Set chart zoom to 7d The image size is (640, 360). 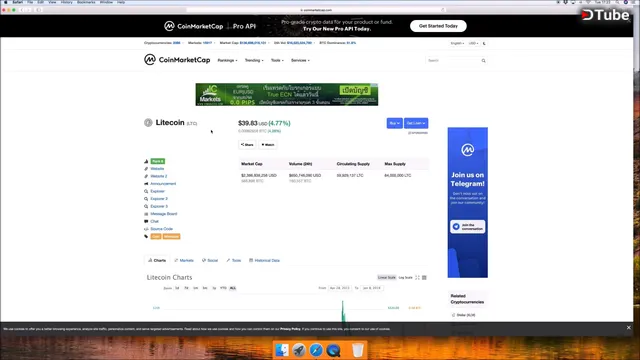tap(187, 288)
